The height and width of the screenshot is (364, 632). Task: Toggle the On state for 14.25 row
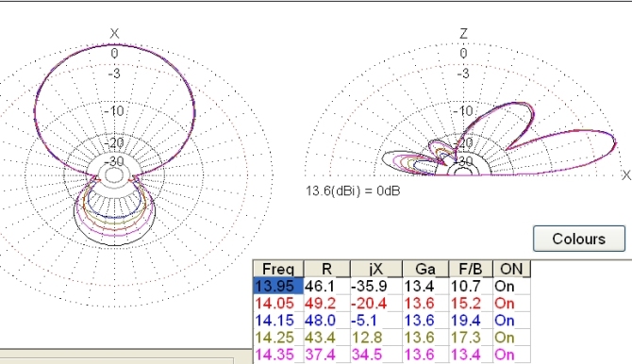click(x=511, y=338)
